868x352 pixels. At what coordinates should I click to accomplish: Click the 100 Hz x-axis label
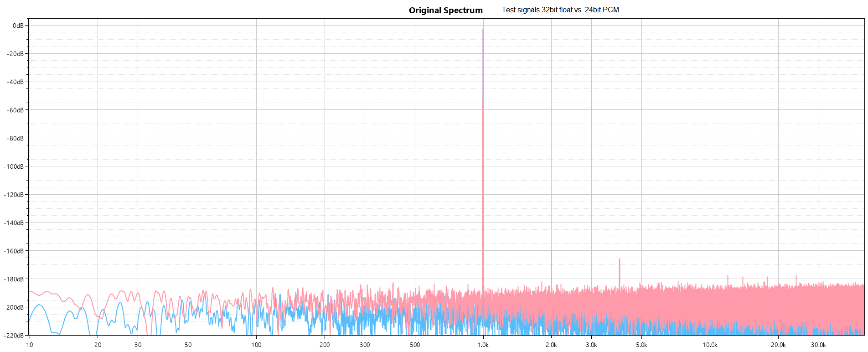pyautogui.click(x=257, y=345)
